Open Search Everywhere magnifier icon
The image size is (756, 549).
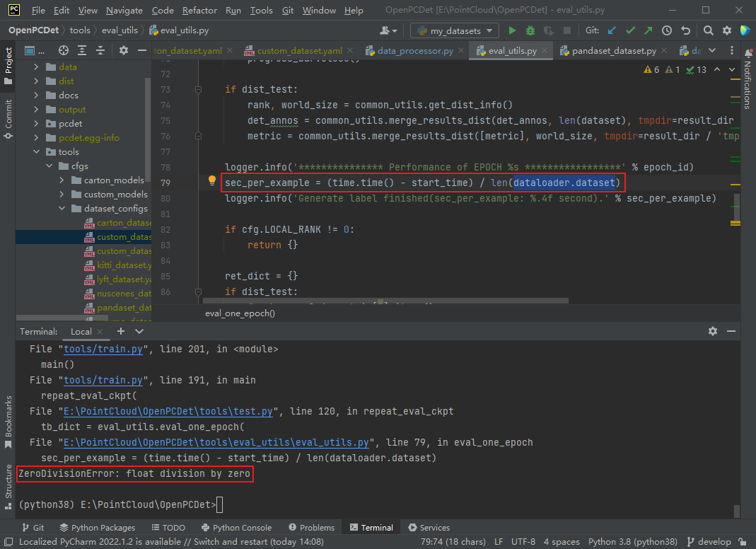pyautogui.click(x=709, y=30)
